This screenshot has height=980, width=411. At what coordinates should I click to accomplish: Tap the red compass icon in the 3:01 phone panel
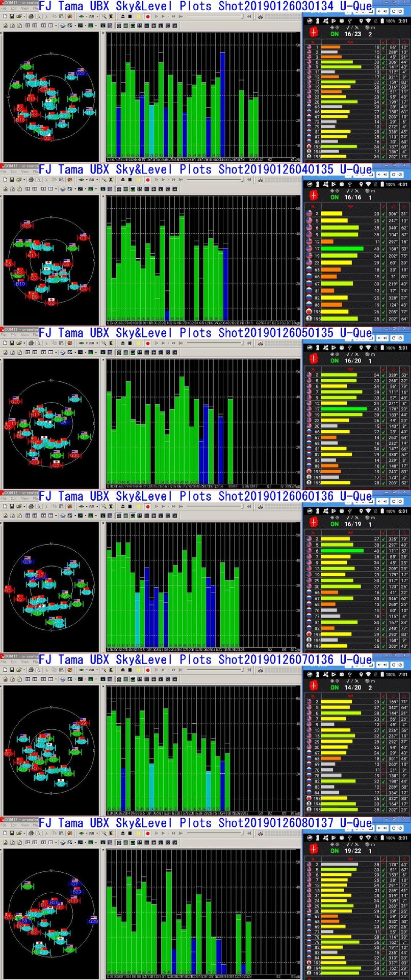point(314,32)
